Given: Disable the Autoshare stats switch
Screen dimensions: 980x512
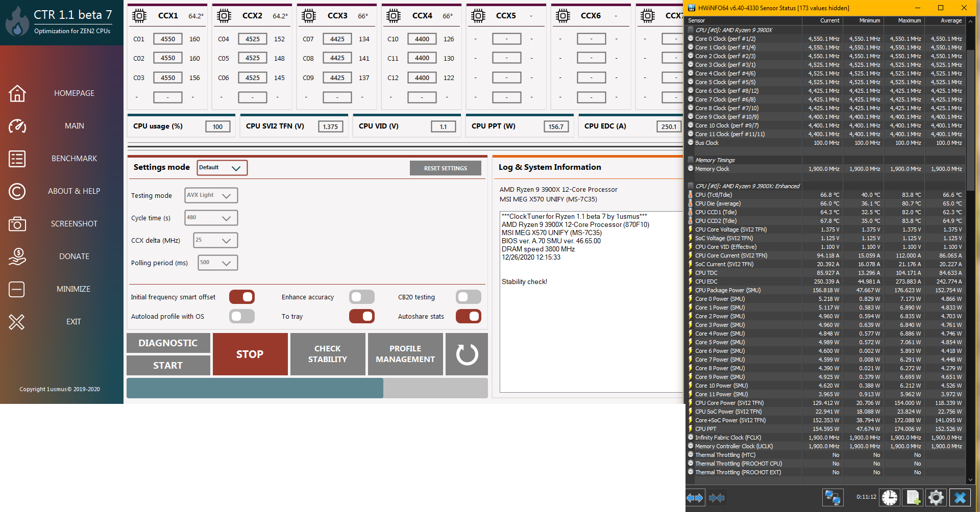Looking at the screenshot, I should coord(469,316).
